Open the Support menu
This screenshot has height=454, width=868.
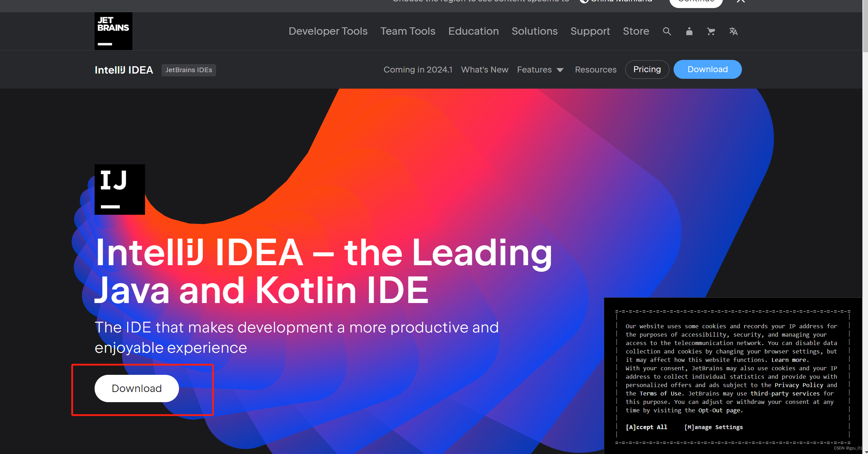(x=590, y=31)
